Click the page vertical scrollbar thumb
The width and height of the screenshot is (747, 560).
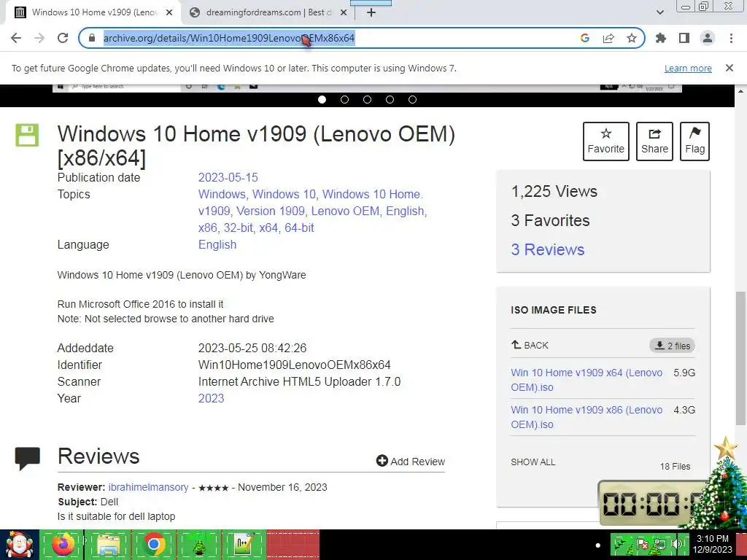(741, 357)
